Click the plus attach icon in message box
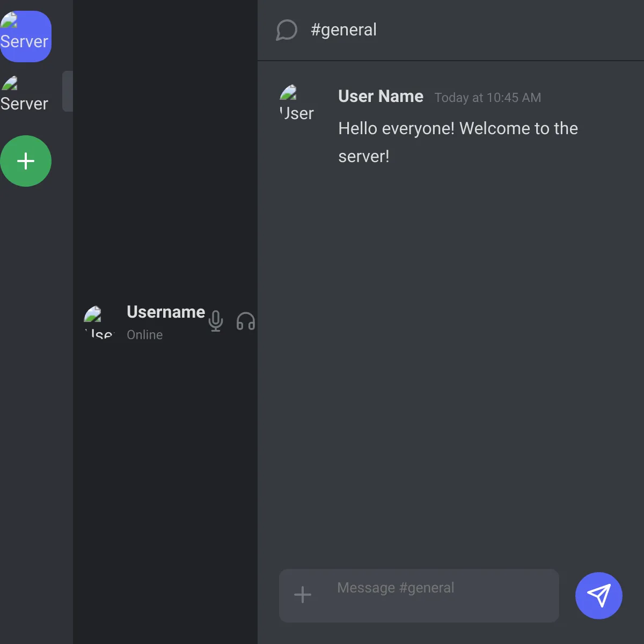The width and height of the screenshot is (644, 644). click(303, 595)
